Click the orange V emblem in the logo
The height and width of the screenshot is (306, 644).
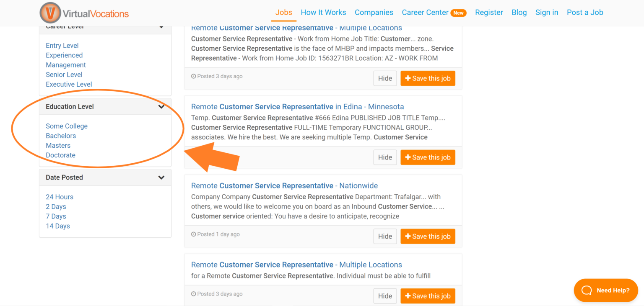point(50,13)
